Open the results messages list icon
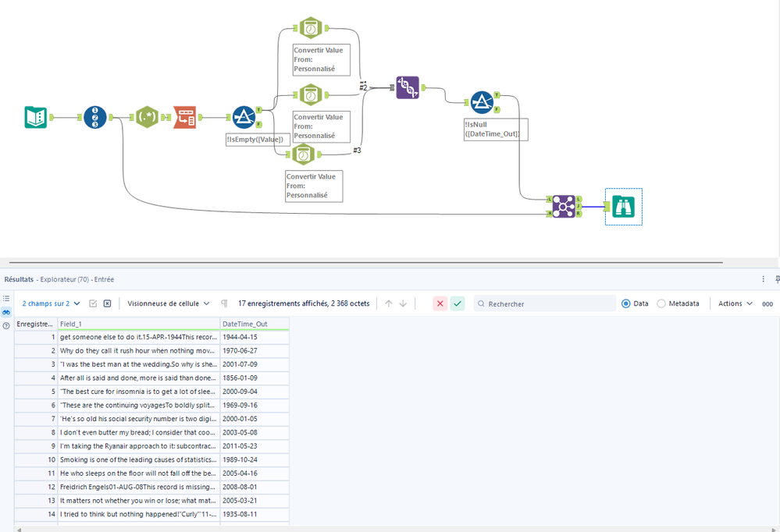The image size is (780, 532). [6, 298]
